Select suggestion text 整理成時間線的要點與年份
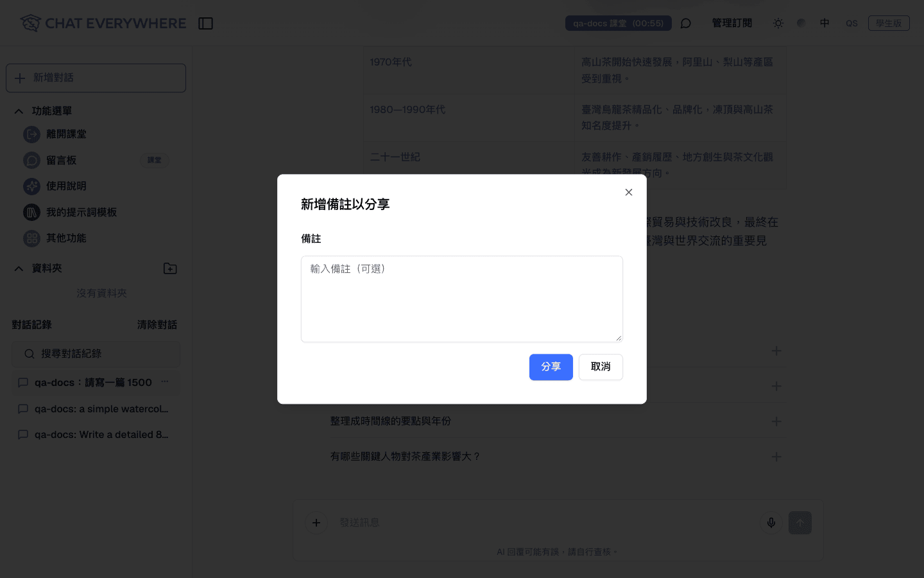The width and height of the screenshot is (924, 578). (x=391, y=421)
